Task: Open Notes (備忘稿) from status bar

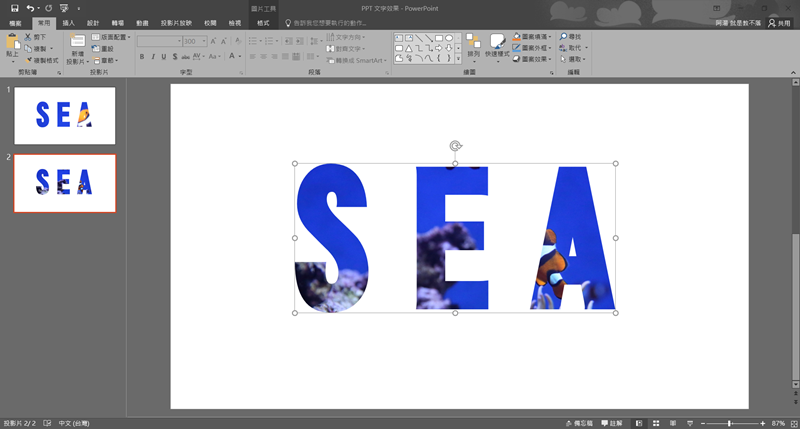Action: (x=579, y=423)
